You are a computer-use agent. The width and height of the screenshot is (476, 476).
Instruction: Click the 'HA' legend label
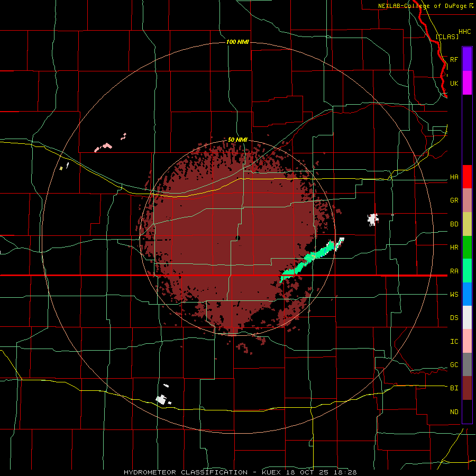tap(454, 177)
